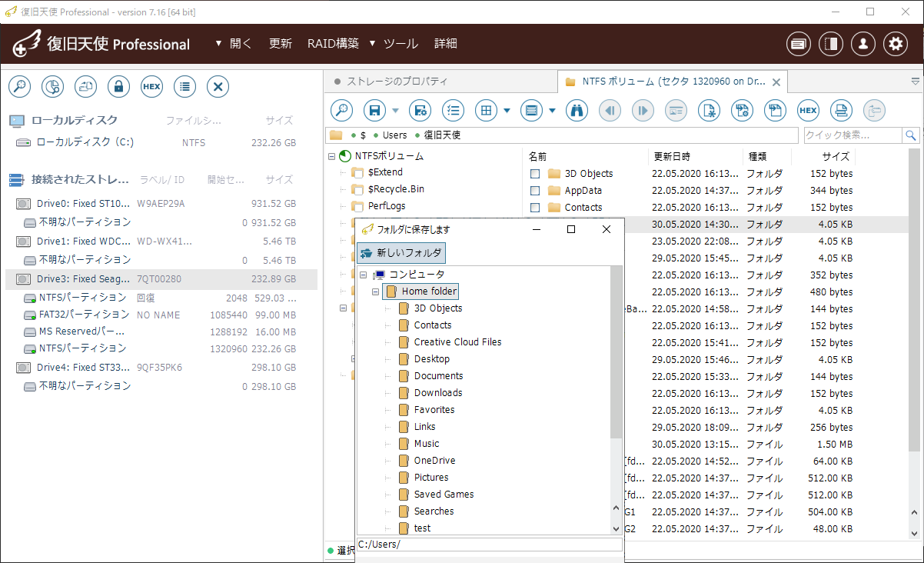Collapse the コンピュータ node in save dialog
This screenshot has height=563, width=924.
(364, 275)
